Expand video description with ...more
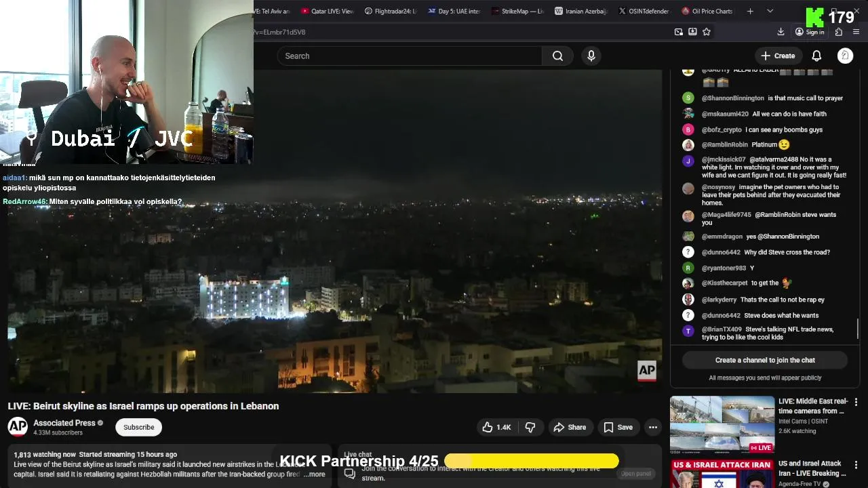The image size is (868, 488). (x=315, y=474)
